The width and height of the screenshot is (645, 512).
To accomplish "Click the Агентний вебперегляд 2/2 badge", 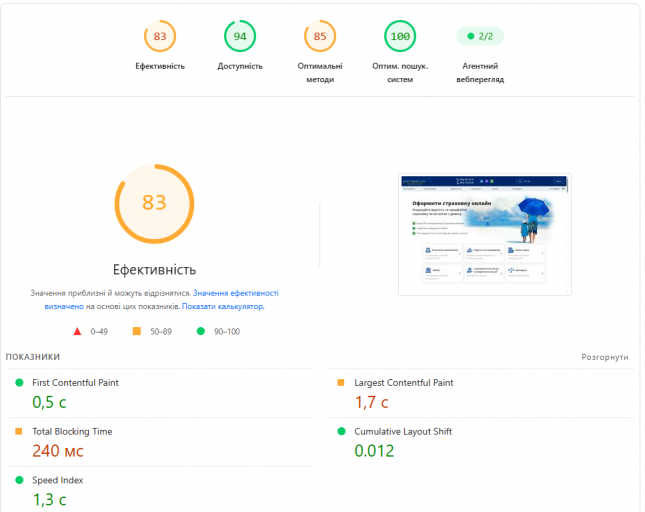I will click(480, 36).
